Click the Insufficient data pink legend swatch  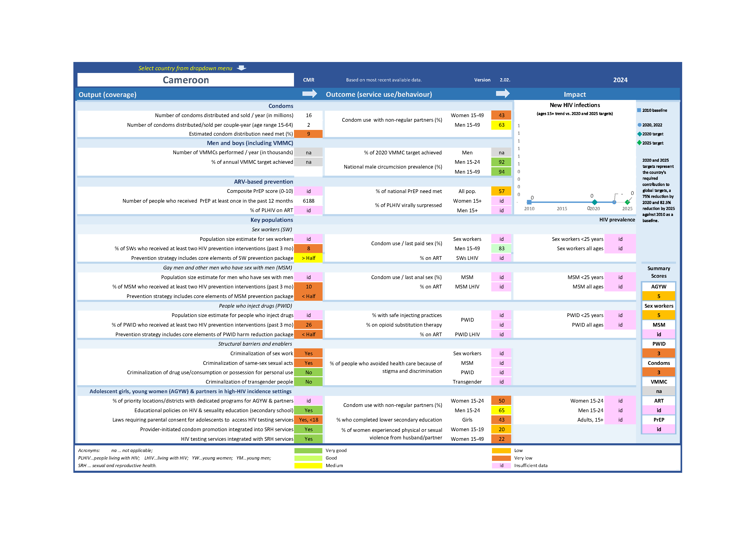tap(501, 466)
